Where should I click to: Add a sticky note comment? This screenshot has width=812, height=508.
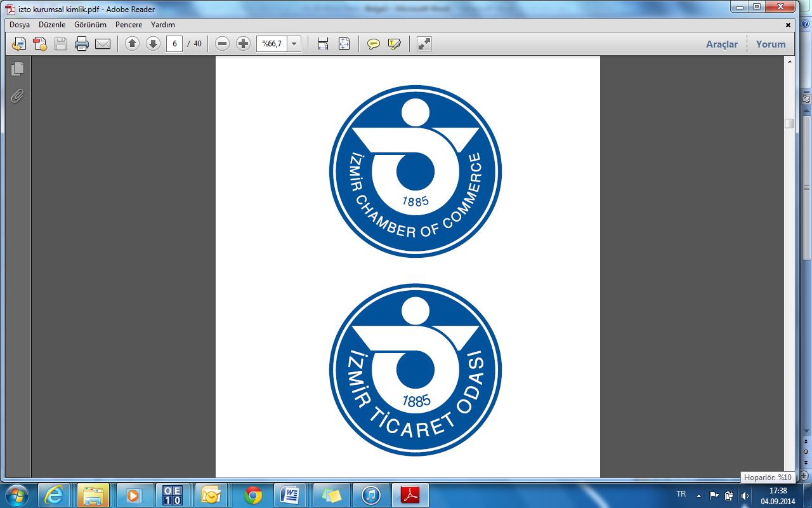click(x=374, y=44)
